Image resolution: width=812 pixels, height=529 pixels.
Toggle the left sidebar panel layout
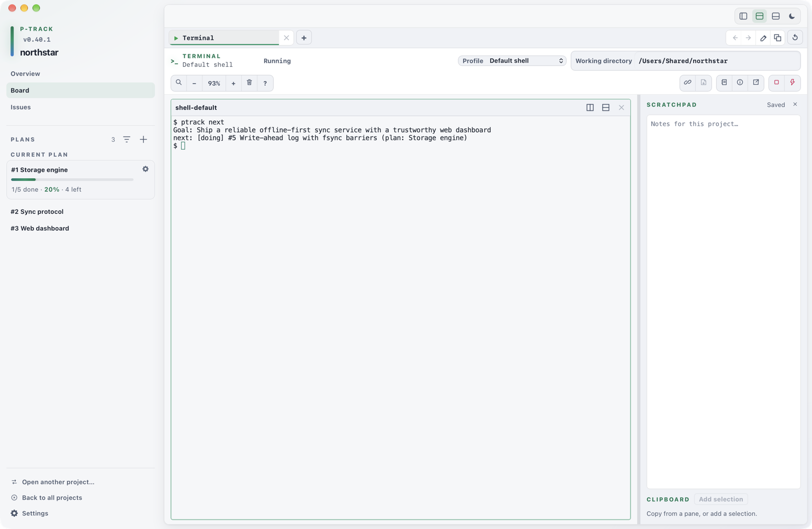click(x=743, y=16)
